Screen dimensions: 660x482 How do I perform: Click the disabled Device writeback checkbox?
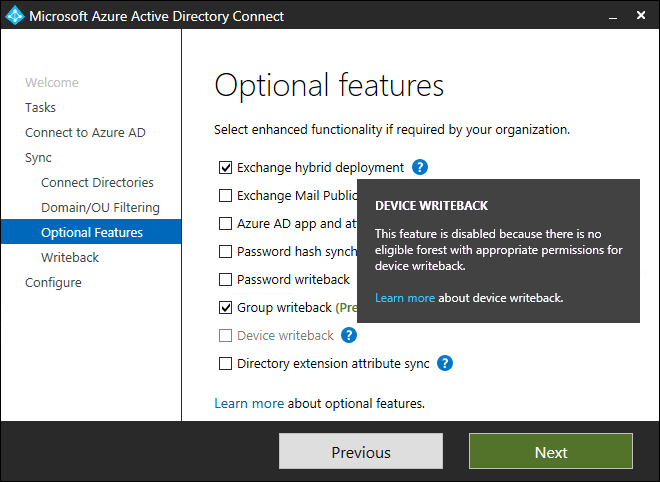(225, 336)
